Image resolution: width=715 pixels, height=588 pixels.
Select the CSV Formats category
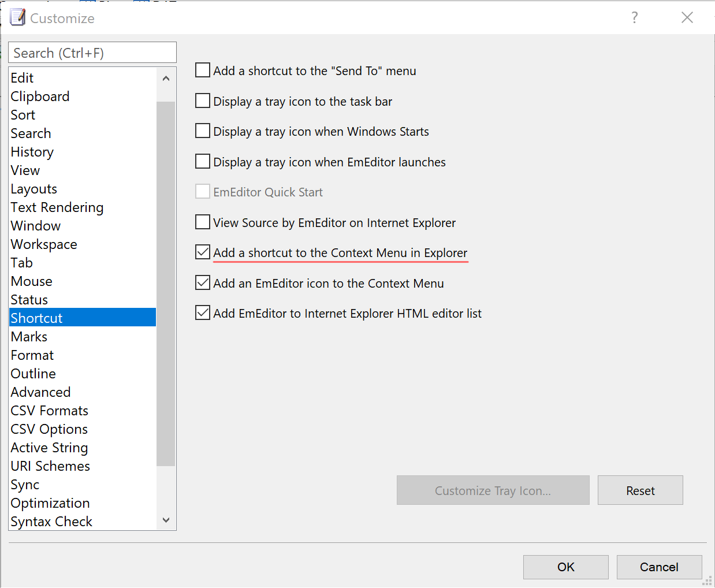click(x=83, y=411)
